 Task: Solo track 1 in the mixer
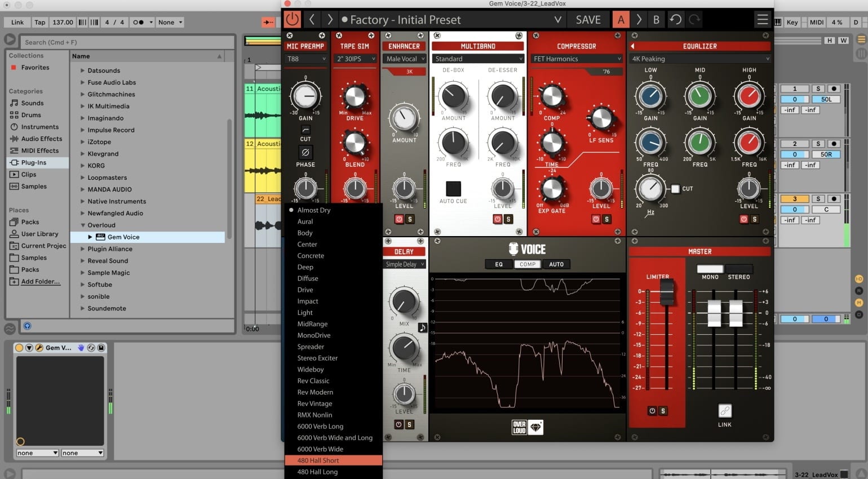click(x=818, y=88)
